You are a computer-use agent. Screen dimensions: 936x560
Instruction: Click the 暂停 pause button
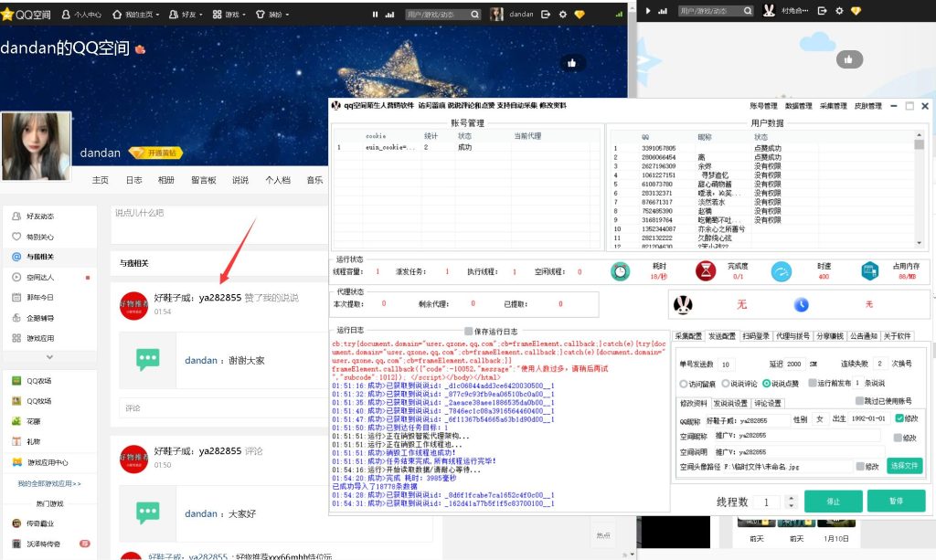pyautogui.click(x=897, y=502)
